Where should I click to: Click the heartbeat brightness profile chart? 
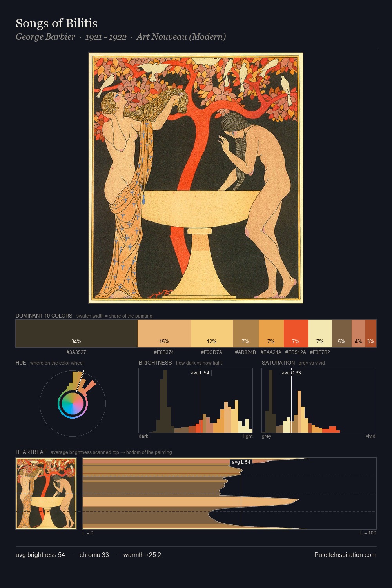tap(229, 494)
